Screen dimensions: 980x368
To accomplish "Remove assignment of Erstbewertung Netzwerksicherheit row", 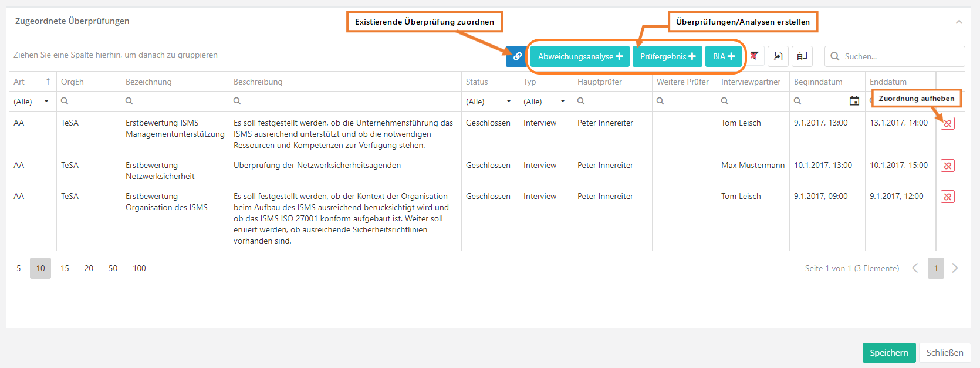I will click(947, 166).
